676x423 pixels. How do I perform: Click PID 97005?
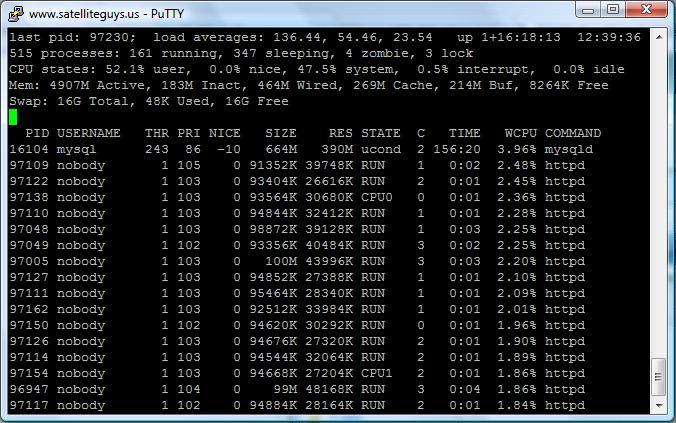tap(29, 261)
